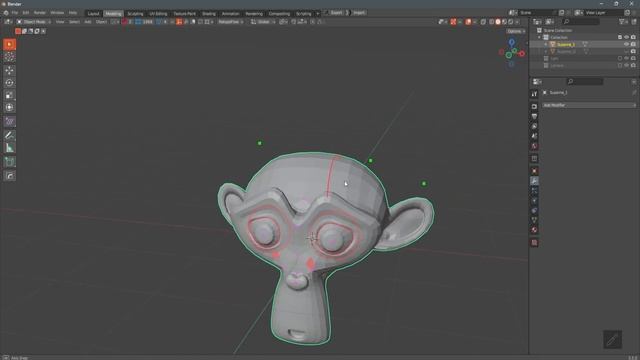The height and width of the screenshot is (360, 640).
Task: Expand the Suzanne_1 tree arrow
Action: tap(546, 44)
